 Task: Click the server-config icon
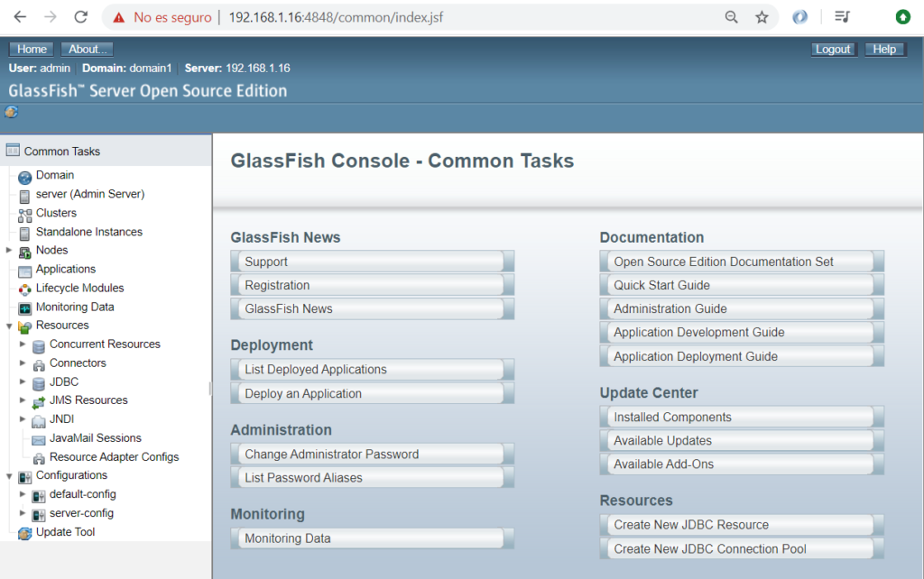pos(38,515)
